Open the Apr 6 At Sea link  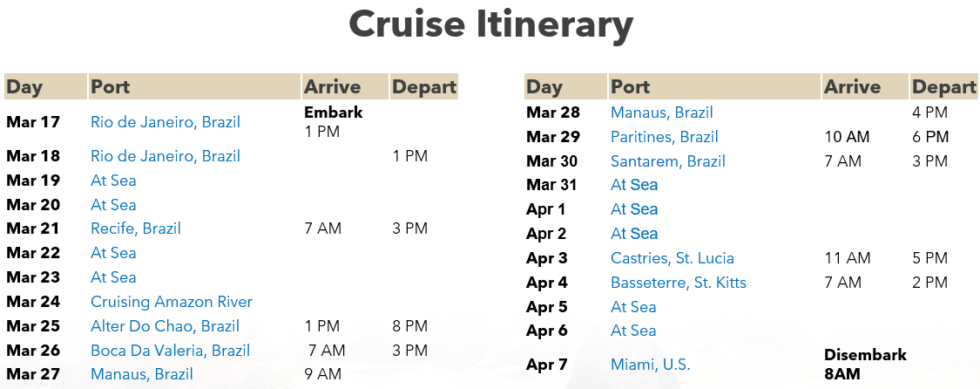click(x=633, y=331)
